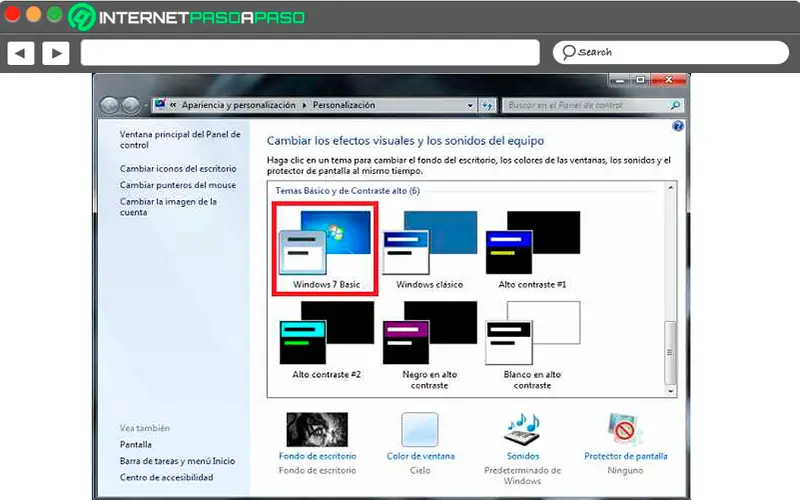Click the Control Panel icon in address bar

[161, 105]
